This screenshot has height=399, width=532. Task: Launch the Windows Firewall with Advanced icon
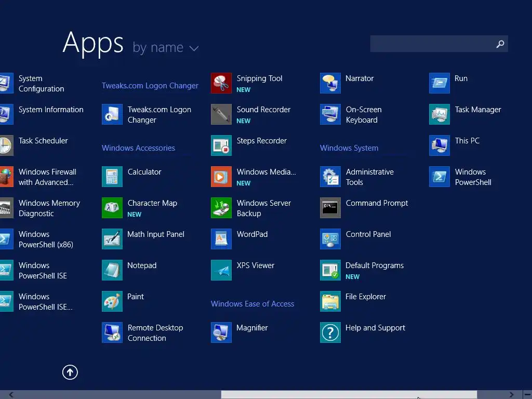6,177
